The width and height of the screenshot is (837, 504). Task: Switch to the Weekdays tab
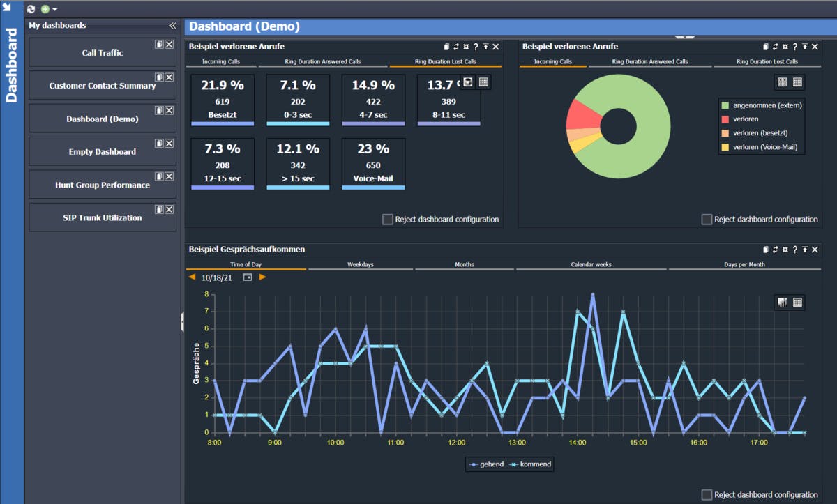click(x=361, y=264)
